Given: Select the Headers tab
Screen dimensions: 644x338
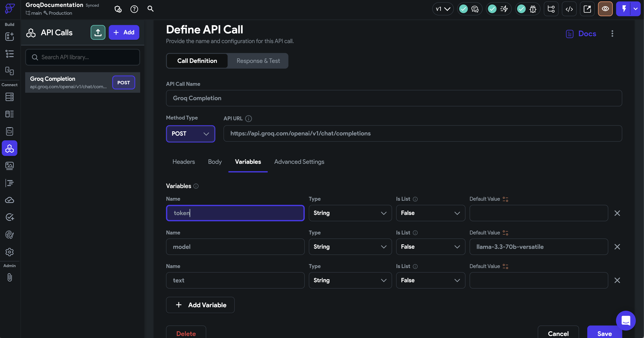Looking at the screenshot, I should point(183,162).
